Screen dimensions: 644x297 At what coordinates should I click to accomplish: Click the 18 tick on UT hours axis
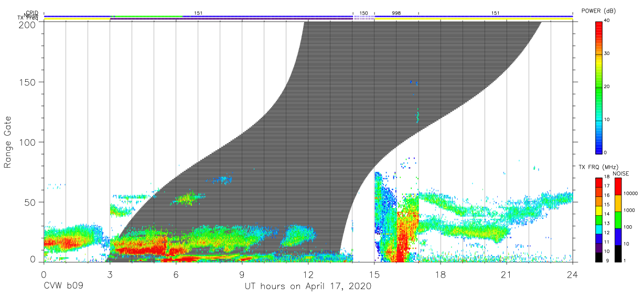[441, 273]
